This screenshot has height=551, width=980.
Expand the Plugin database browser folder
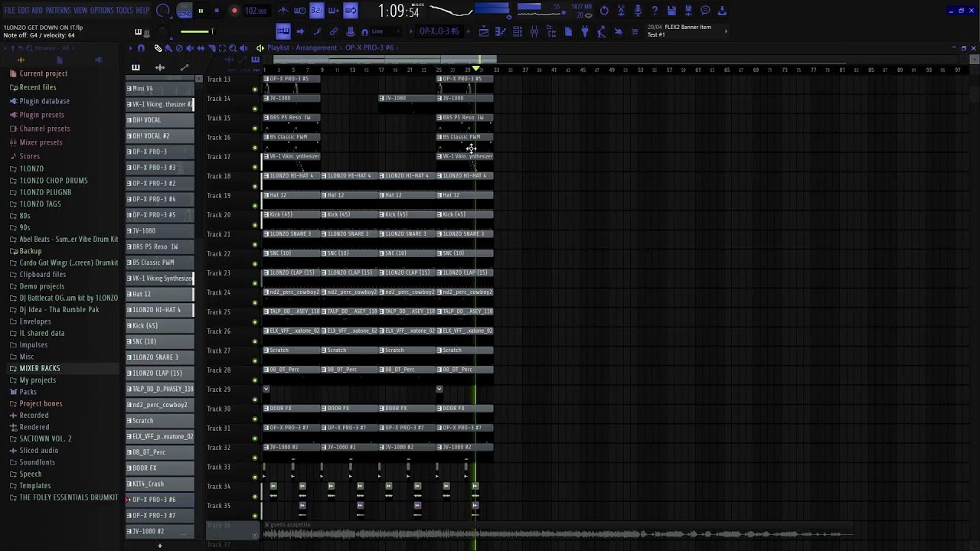point(44,101)
